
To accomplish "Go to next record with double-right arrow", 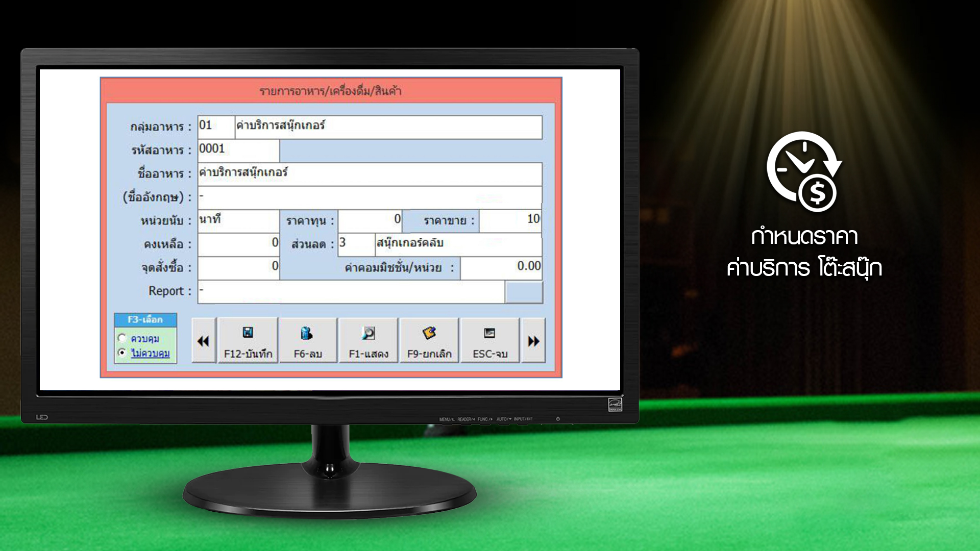I will (x=533, y=341).
